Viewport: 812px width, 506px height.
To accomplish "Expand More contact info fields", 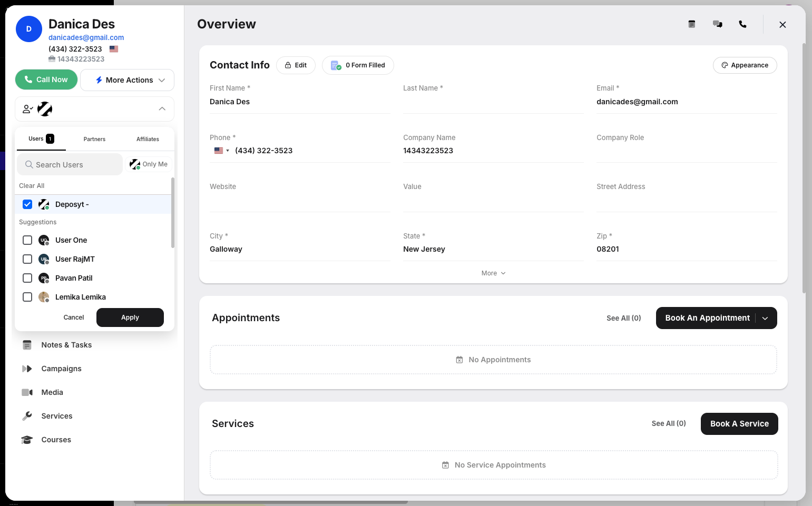I will tap(493, 273).
